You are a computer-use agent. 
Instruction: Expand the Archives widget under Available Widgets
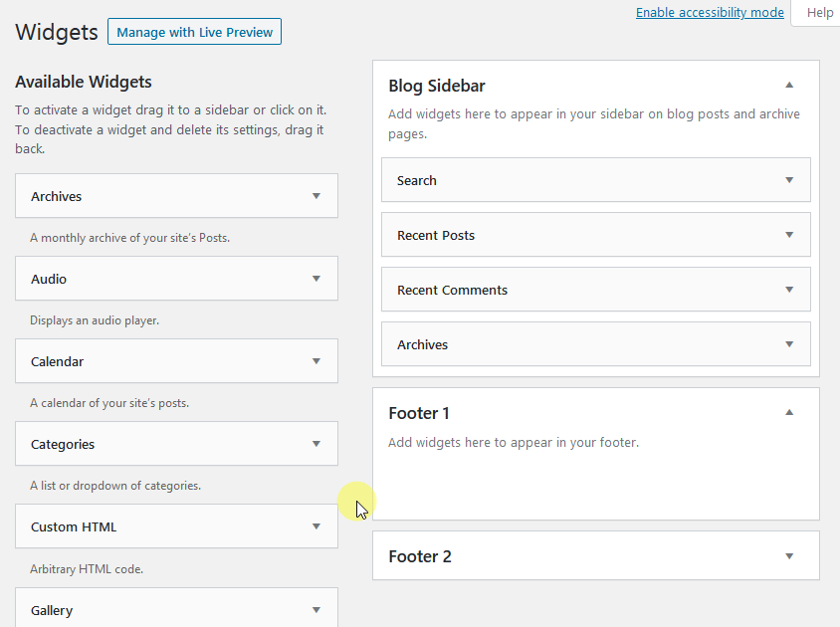click(x=316, y=195)
